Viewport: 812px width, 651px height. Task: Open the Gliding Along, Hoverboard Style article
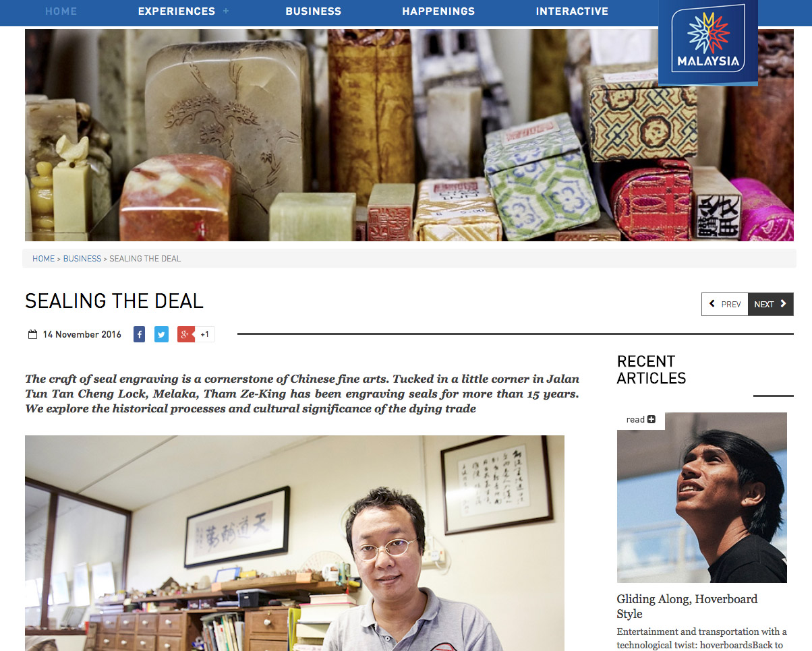[687, 607]
